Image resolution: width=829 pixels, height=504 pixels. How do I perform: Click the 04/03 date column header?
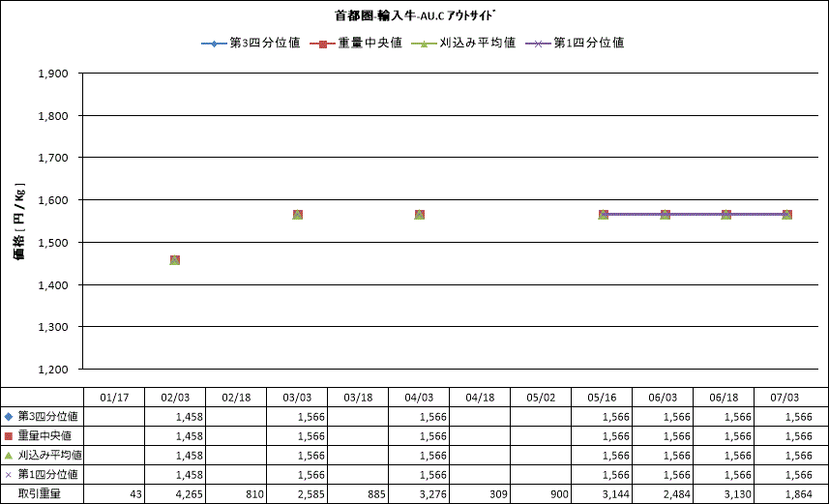pyautogui.click(x=419, y=398)
